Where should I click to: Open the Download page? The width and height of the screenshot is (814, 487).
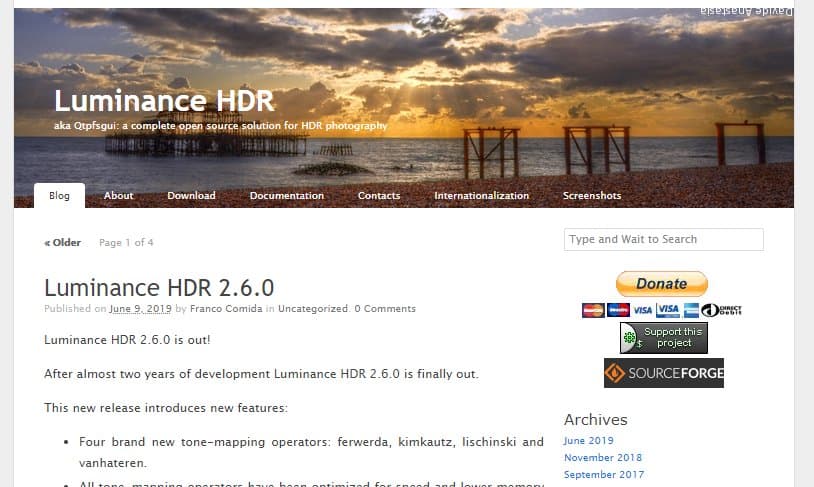pos(191,195)
